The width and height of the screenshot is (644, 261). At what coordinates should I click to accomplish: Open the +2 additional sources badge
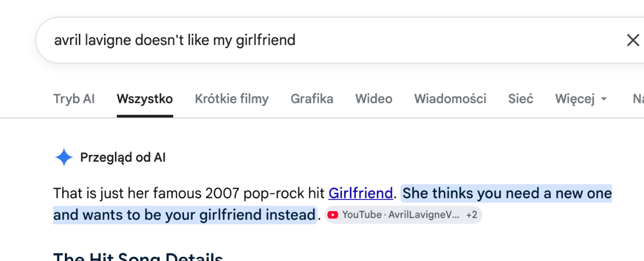click(x=472, y=215)
